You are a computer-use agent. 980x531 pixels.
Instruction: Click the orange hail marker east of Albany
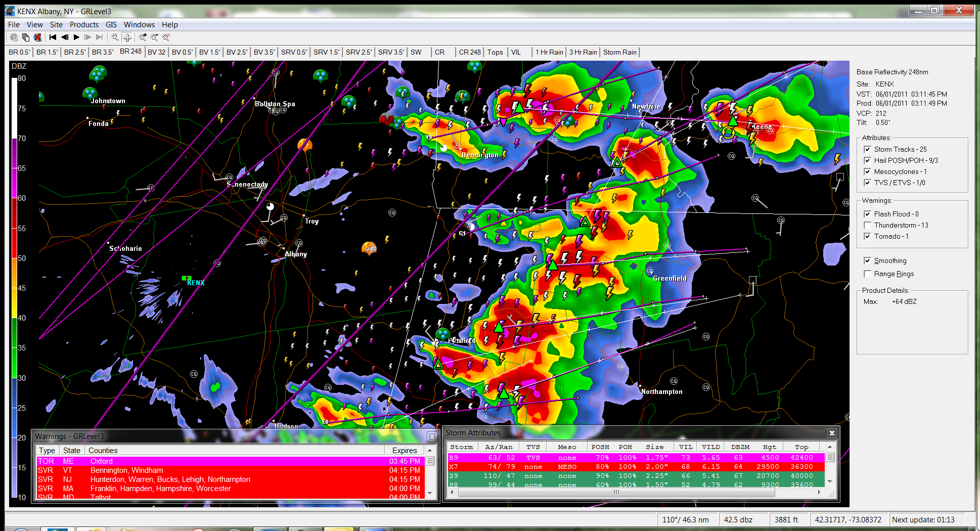click(x=369, y=248)
